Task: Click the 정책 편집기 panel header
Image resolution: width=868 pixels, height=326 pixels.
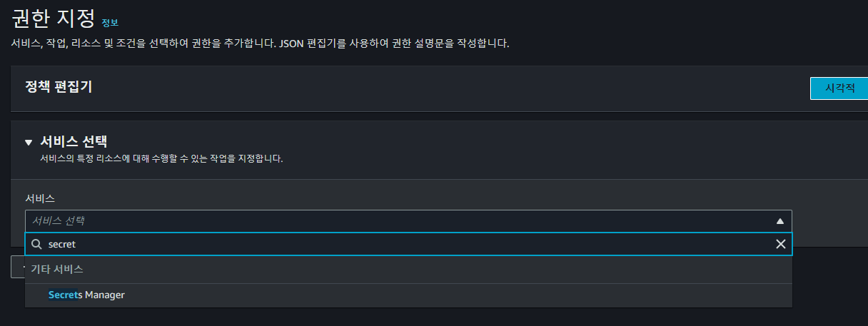Action: click(x=59, y=87)
